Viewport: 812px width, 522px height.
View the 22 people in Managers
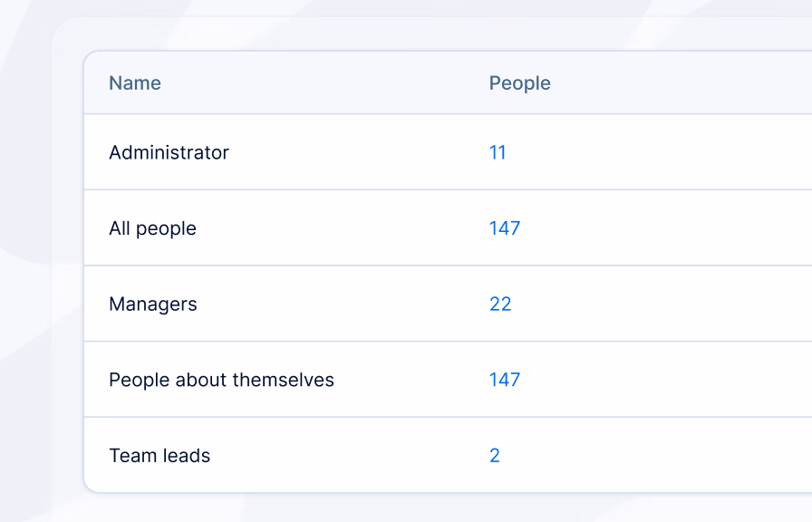(500, 304)
